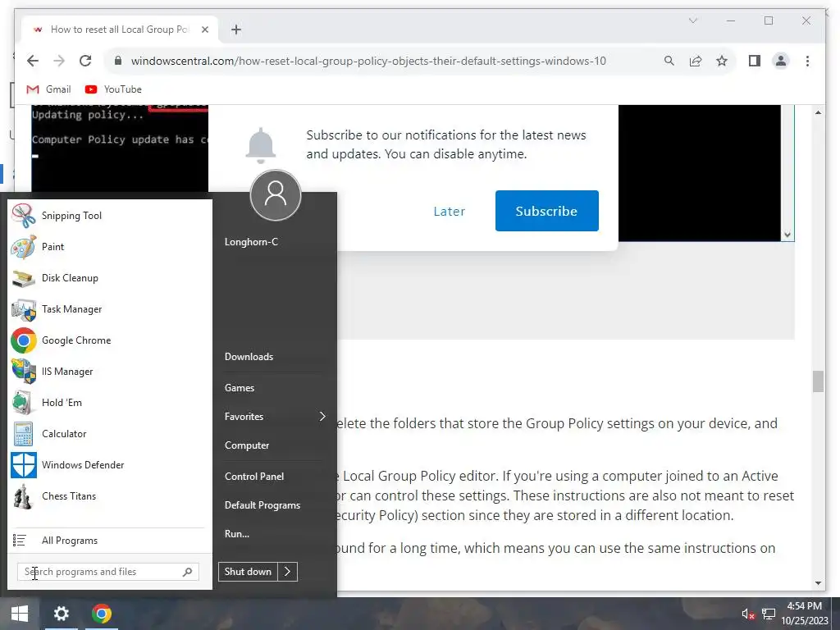Click the Chrome address bar URL
This screenshot has height=630, width=840.
pos(368,61)
